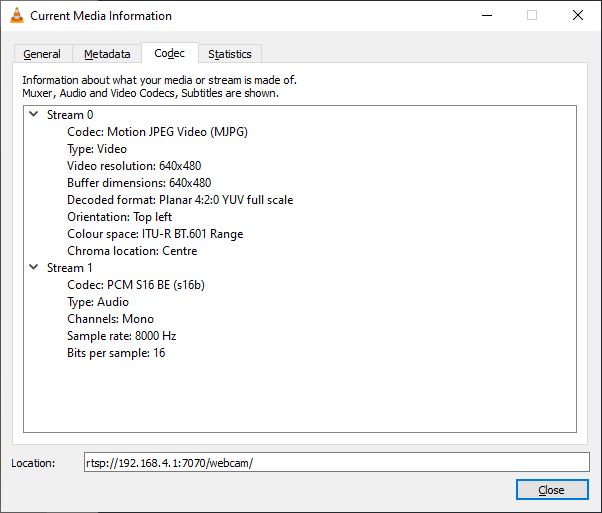Click the PCM S16 BE codec row

click(x=135, y=285)
